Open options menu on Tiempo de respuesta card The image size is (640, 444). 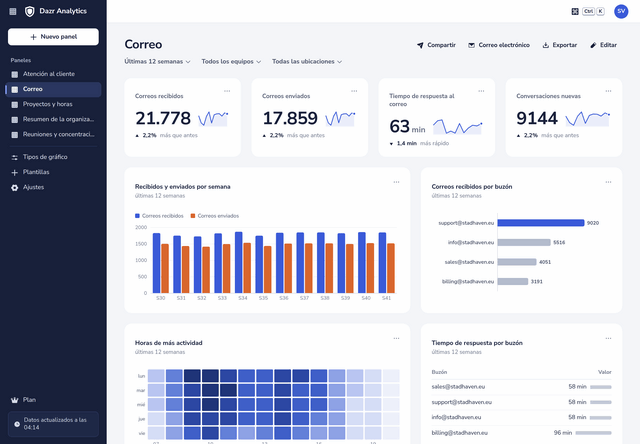coord(481,91)
